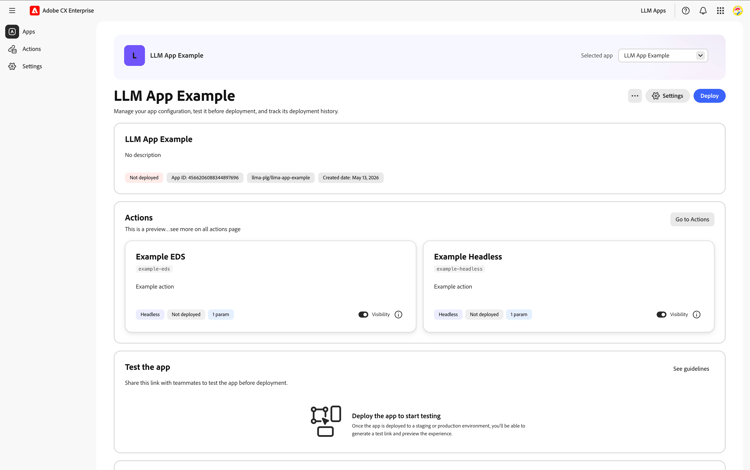The height and width of the screenshot is (470, 750).
Task: Click LLM App Example text beside avatar
Action: [x=176, y=55]
